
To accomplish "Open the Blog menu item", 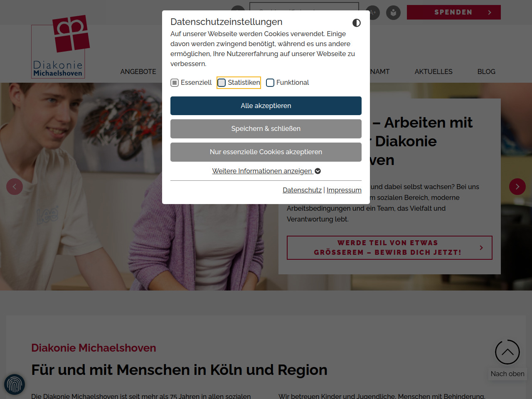I will 486,71.
